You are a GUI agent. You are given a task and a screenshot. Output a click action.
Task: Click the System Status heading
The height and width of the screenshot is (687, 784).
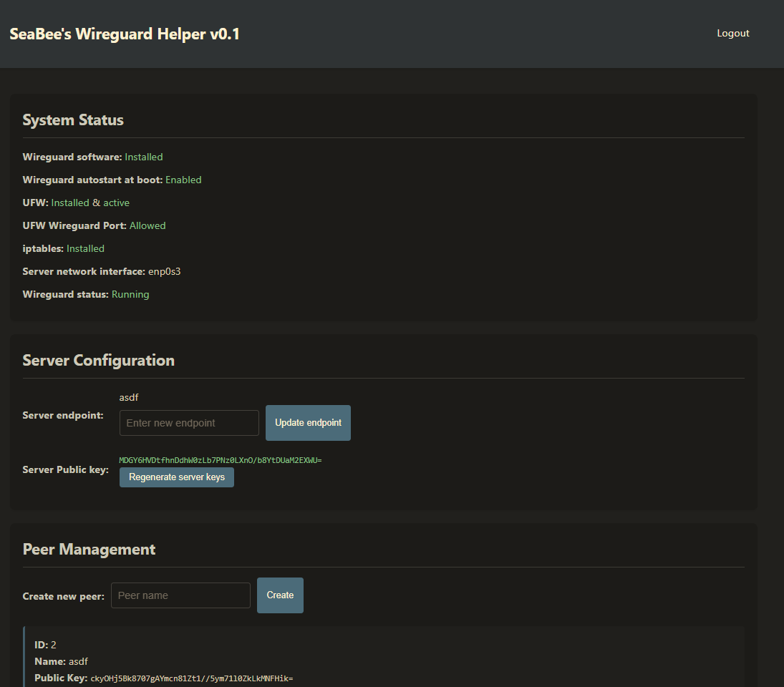(73, 120)
